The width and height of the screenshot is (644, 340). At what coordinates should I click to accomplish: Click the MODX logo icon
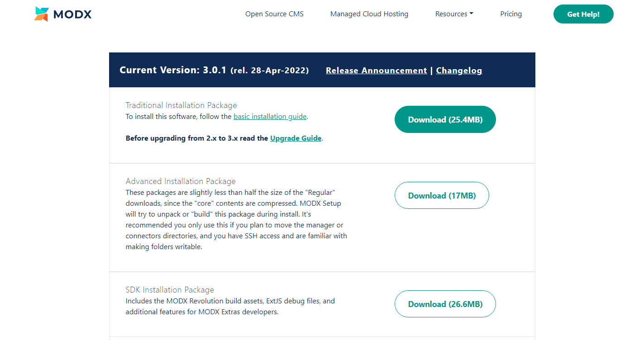(x=42, y=14)
